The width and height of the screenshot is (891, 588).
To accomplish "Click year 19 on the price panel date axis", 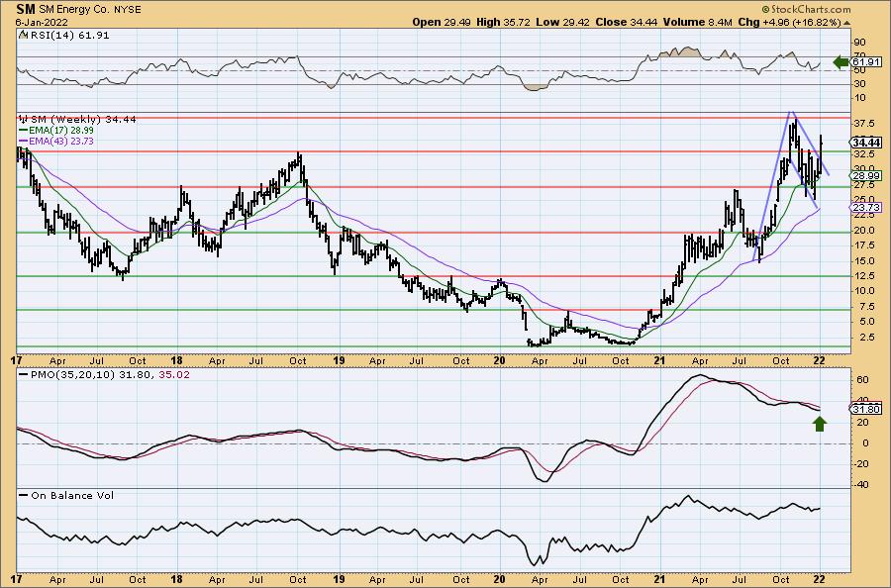I will (x=339, y=360).
